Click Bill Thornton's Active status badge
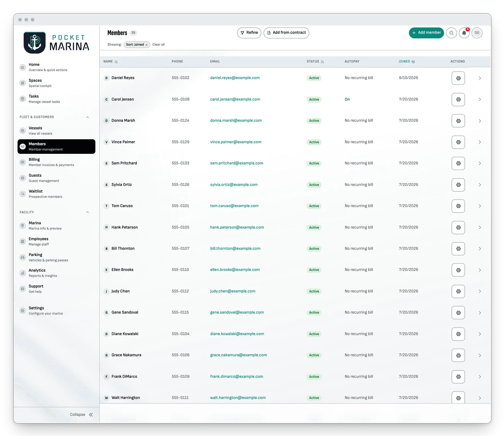 (x=314, y=249)
